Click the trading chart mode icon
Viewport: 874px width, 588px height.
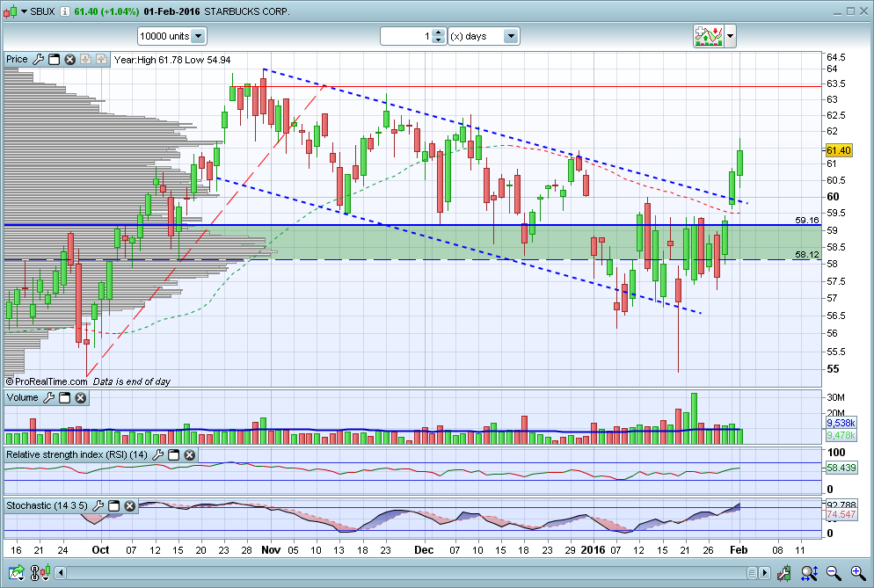point(708,36)
